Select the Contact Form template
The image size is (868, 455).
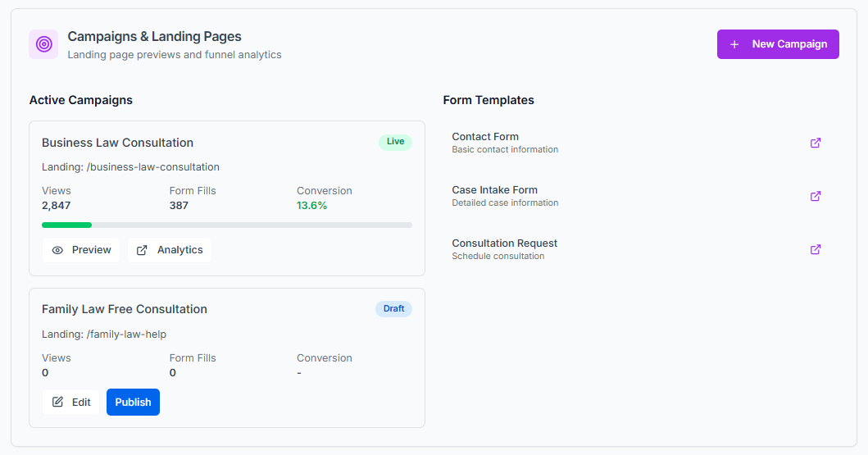485,137
